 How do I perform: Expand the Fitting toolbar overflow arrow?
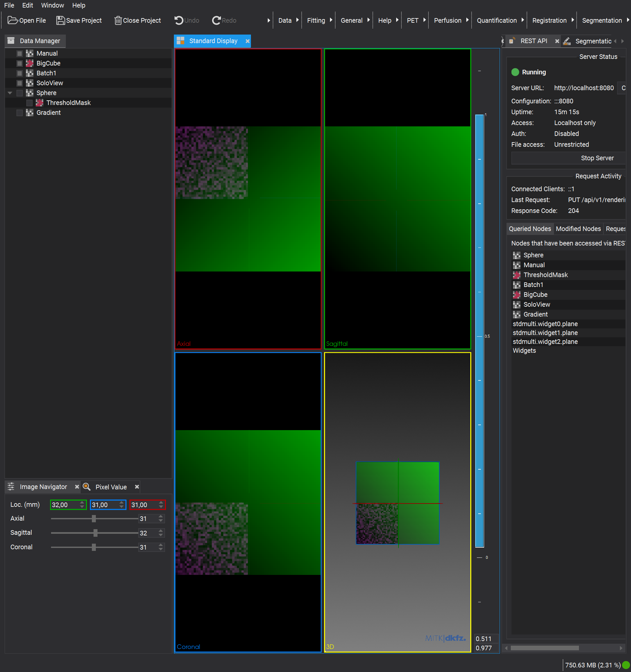coord(331,20)
